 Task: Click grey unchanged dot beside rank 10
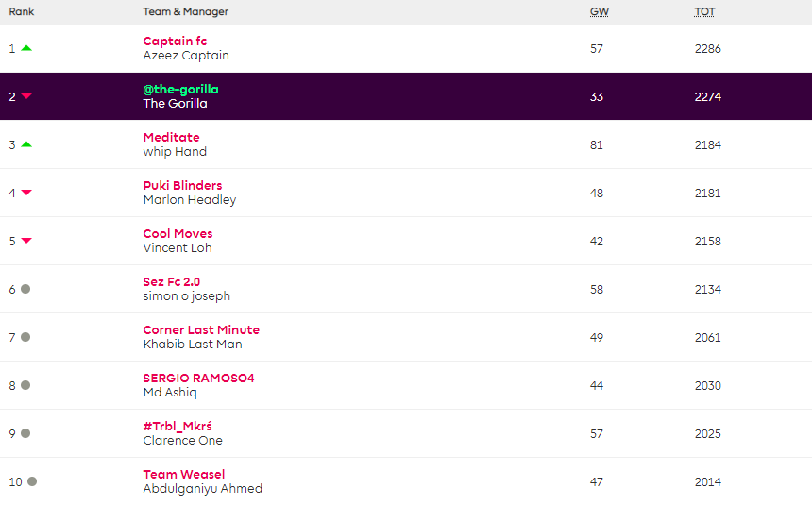(32, 481)
